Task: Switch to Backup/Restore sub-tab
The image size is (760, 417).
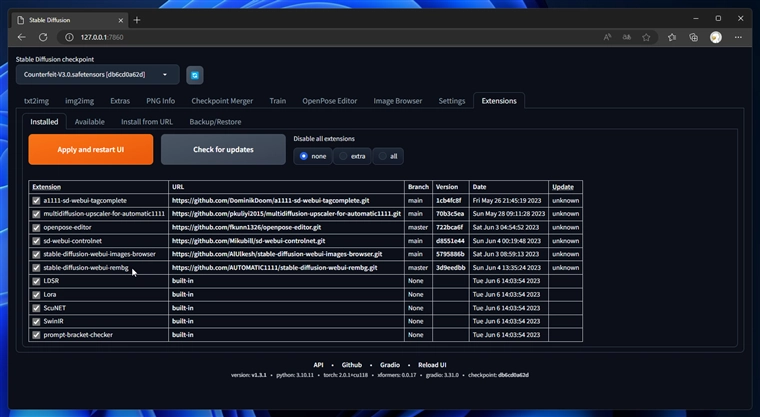Action: click(215, 122)
